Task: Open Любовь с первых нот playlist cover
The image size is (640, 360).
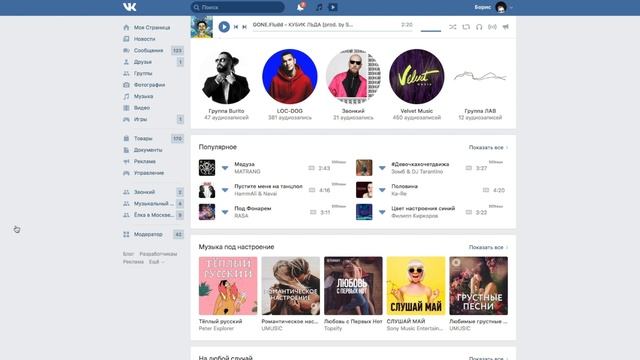Action: (353, 286)
